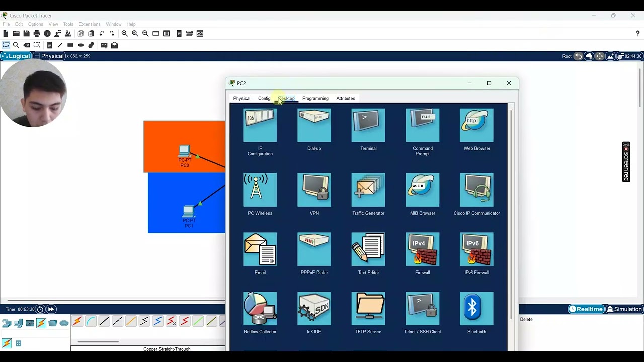
Task: Click the Zoom In magnifier icon
Action: pyautogui.click(x=124, y=33)
